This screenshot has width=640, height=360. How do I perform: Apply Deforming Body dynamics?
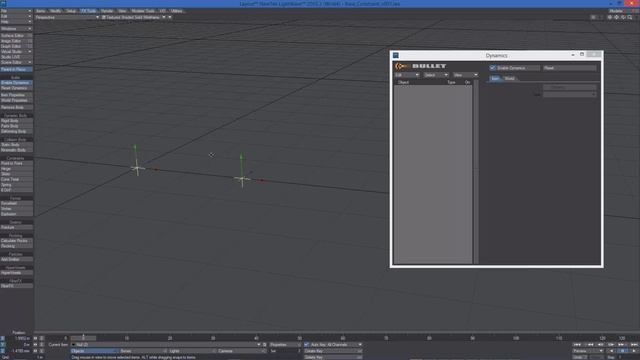pyautogui.click(x=16, y=131)
